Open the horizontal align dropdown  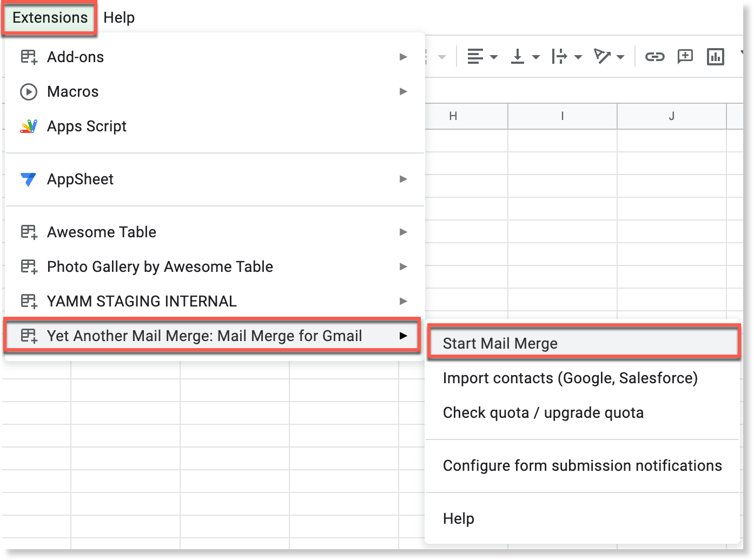click(x=482, y=56)
